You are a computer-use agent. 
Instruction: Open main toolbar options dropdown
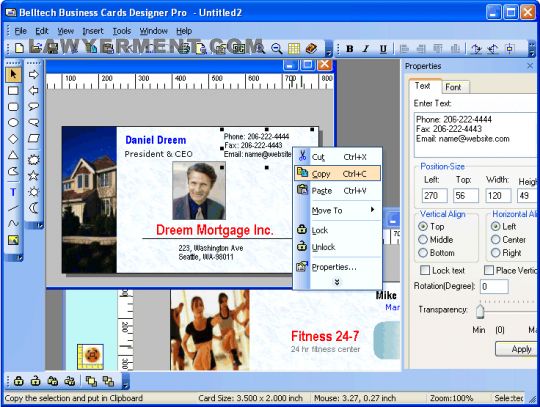[x=329, y=49]
